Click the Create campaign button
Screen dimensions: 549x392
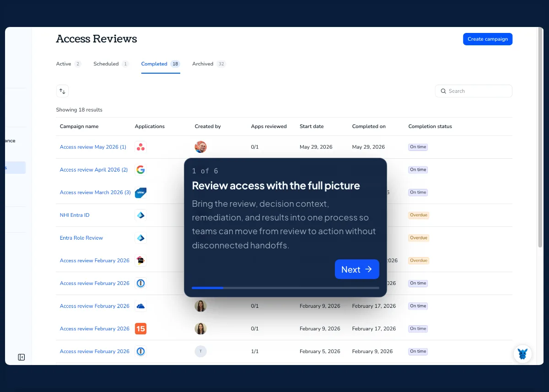(x=488, y=39)
